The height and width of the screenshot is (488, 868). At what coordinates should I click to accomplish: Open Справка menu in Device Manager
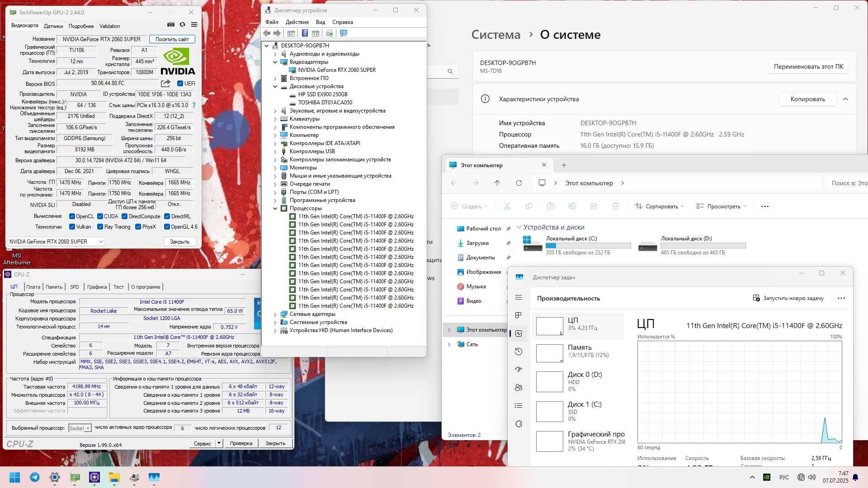click(343, 22)
